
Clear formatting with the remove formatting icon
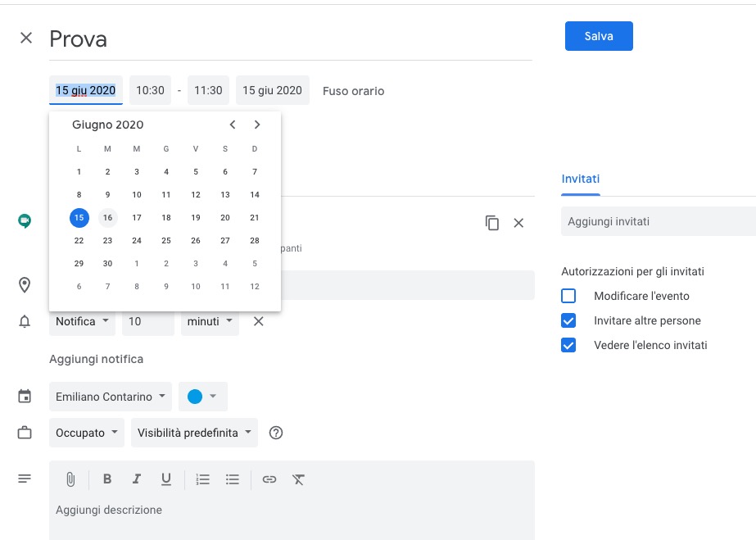[298, 479]
